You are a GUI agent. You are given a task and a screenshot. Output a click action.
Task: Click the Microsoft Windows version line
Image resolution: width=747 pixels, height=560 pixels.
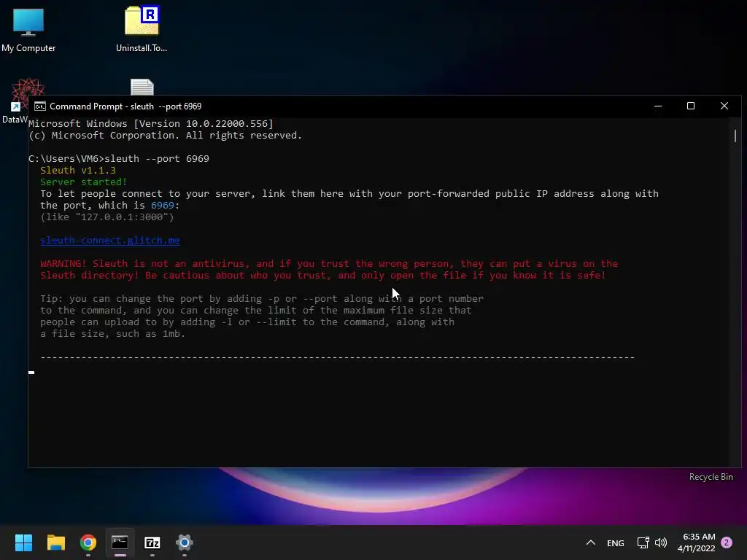click(151, 124)
